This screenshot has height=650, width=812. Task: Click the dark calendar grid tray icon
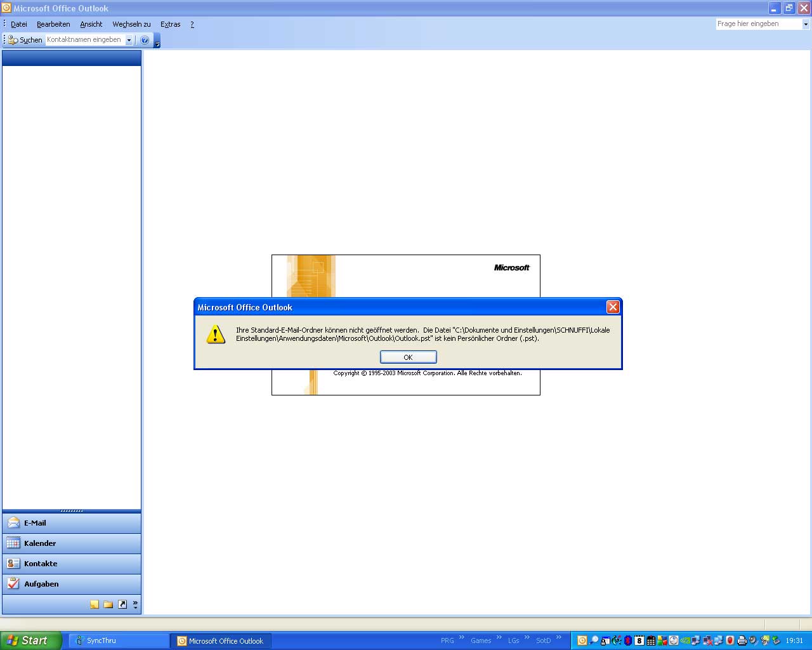click(651, 640)
